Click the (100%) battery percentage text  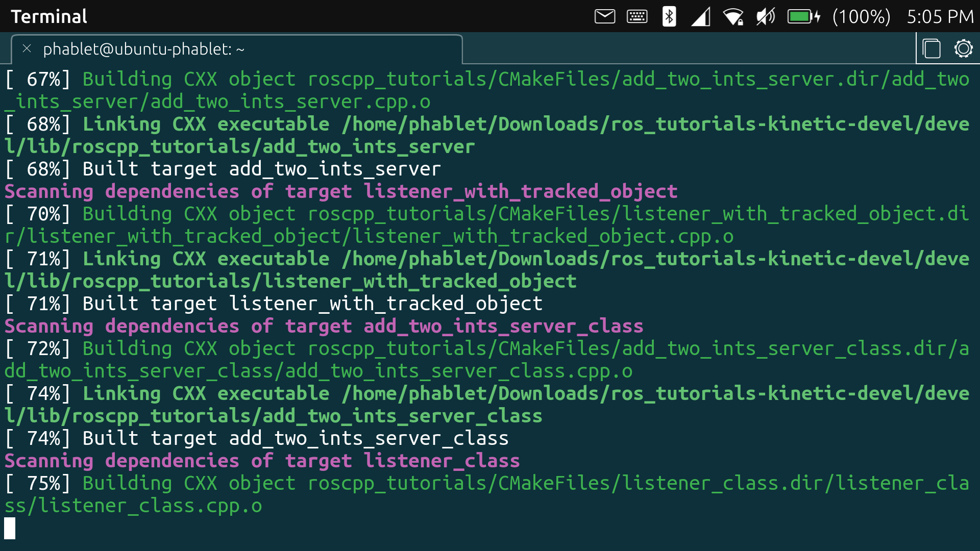click(861, 16)
